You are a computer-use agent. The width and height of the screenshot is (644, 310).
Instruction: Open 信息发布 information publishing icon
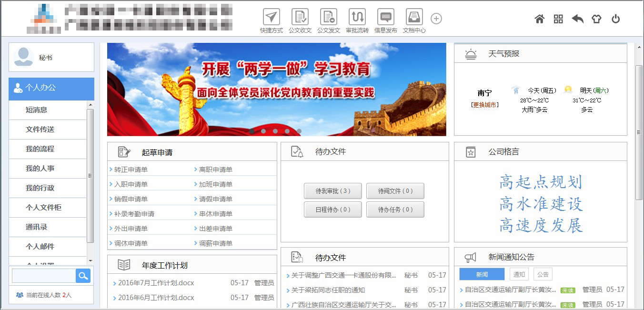point(385,18)
